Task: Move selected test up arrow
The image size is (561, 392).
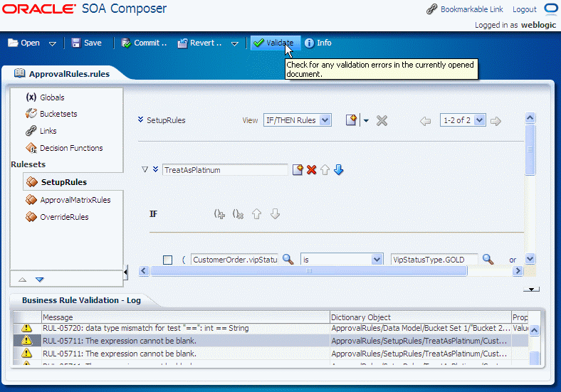Action: 256,214
